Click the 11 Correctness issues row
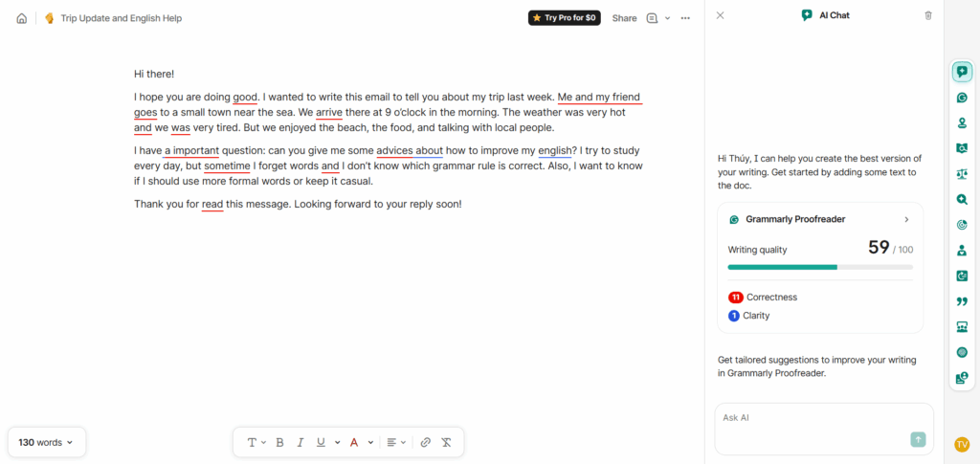 [x=764, y=298]
